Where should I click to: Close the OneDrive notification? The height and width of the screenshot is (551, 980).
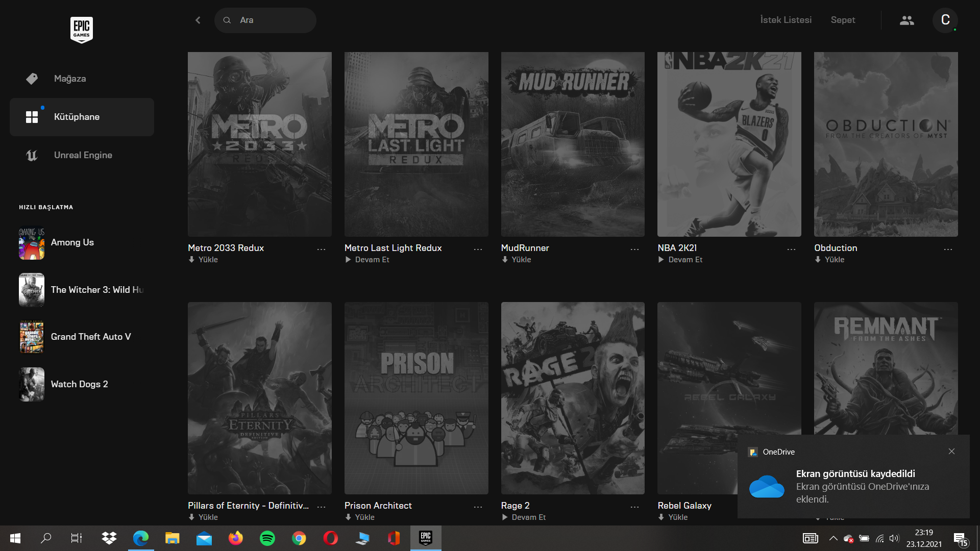pos(951,452)
